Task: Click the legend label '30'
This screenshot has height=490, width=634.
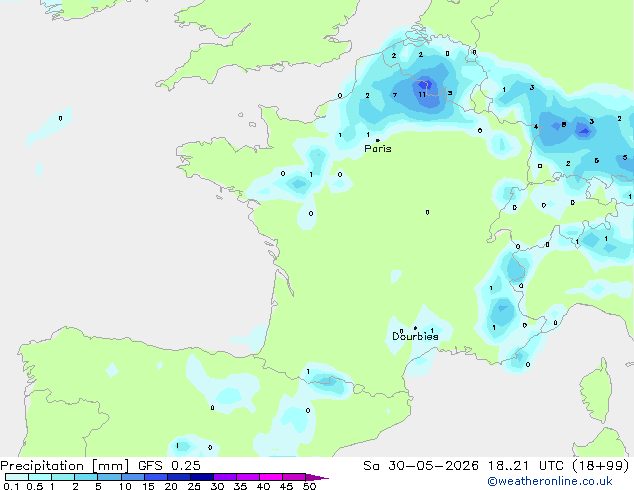Action: click(217, 486)
